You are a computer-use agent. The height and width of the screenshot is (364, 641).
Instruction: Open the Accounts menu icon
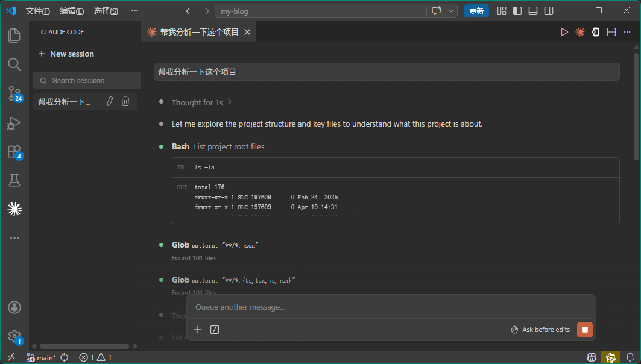14,307
